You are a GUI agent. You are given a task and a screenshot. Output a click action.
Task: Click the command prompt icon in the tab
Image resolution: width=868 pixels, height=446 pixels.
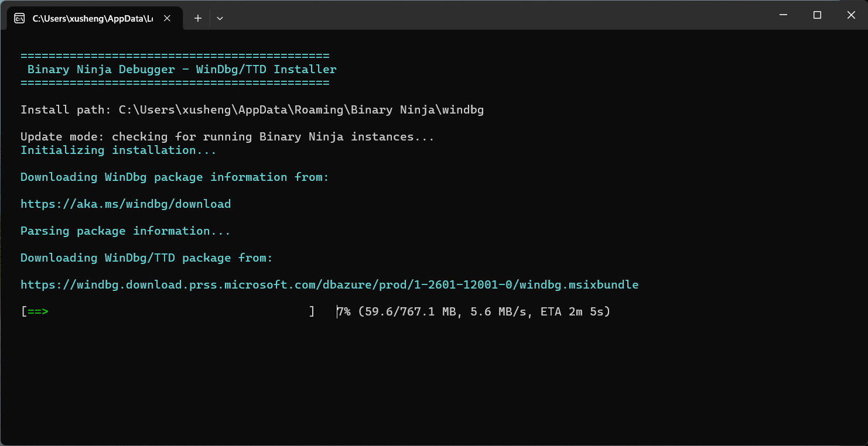[x=19, y=18]
